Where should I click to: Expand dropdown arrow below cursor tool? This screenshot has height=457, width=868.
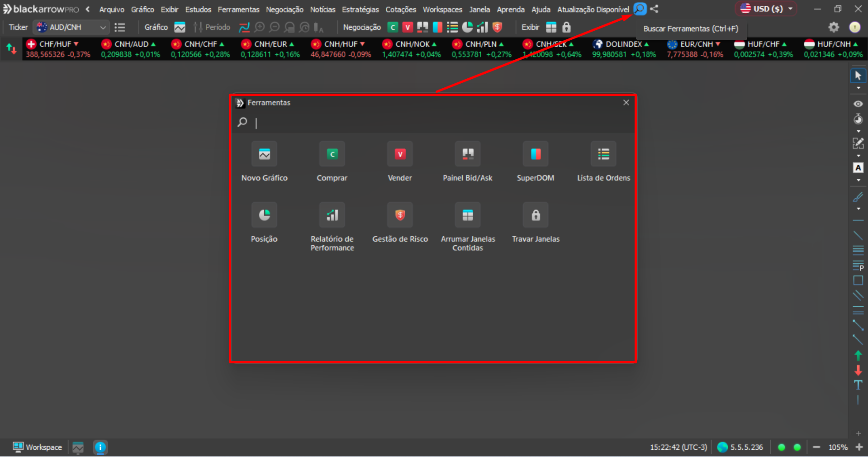[858, 88]
